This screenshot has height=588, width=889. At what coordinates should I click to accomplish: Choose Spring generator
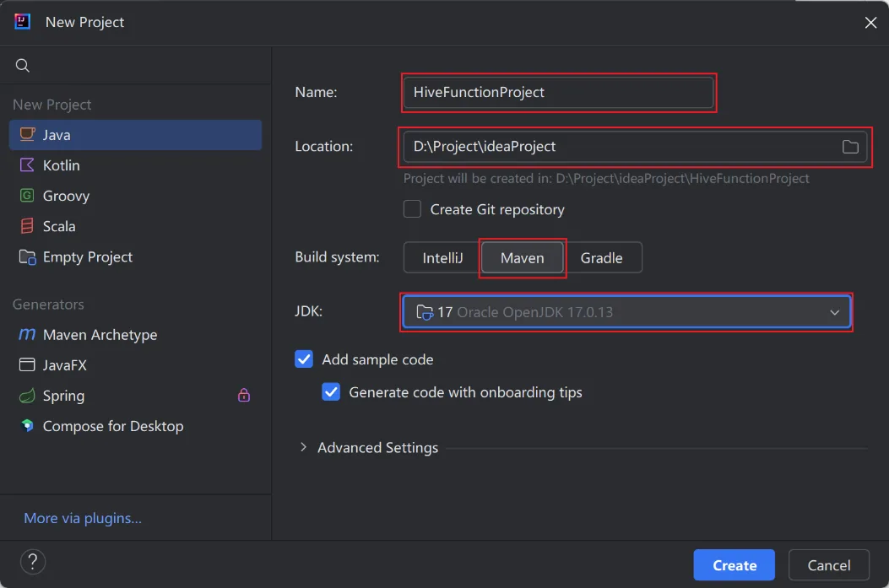point(136,396)
